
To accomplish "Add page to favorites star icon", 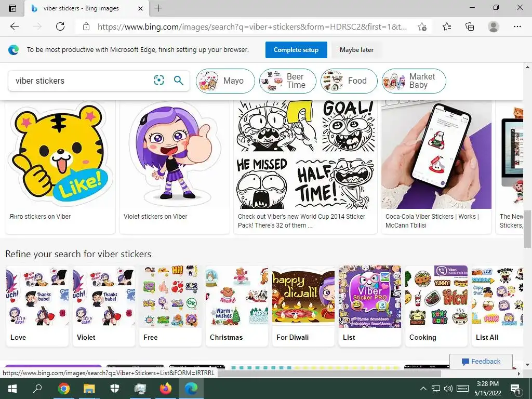I will click(422, 26).
